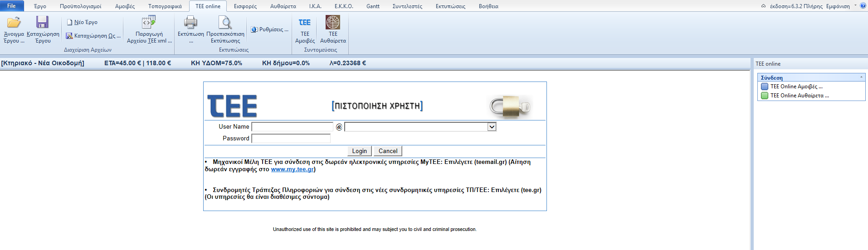Screen dimensions: 868x250
Task: Click the Open Project folder icon
Action: 14,23
